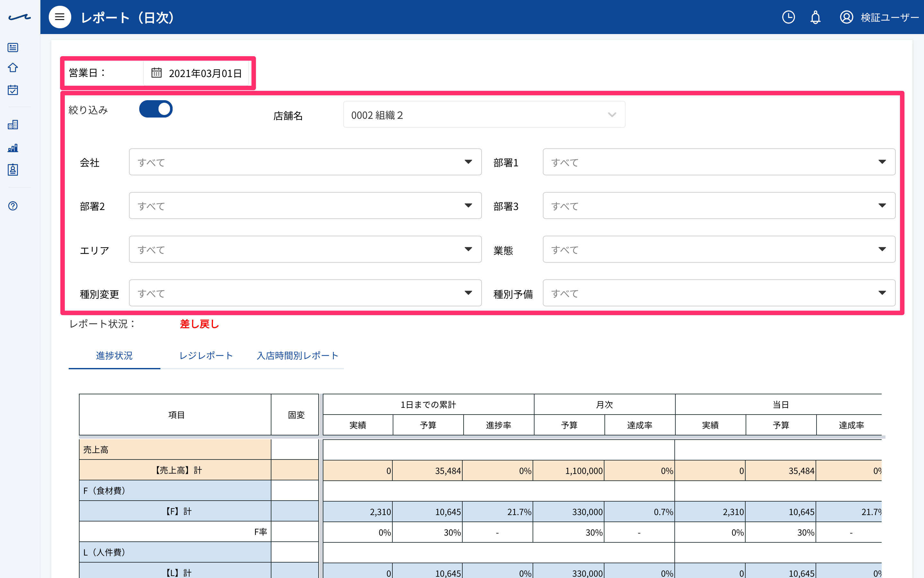Expand the 業態 dropdown
The width and height of the screenshot is (924, 578).
point(719,249)
